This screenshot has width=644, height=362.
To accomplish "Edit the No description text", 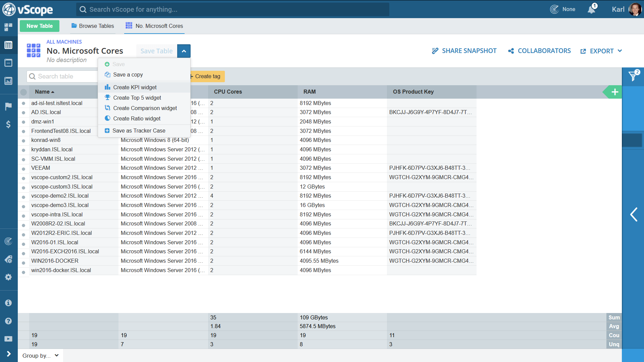I will (x=66, y=60).
